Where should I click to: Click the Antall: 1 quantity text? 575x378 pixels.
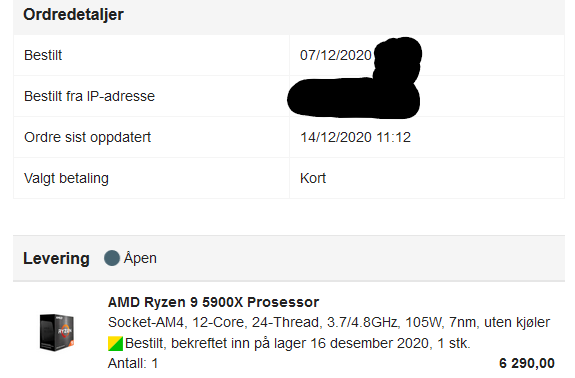[133, 363]
